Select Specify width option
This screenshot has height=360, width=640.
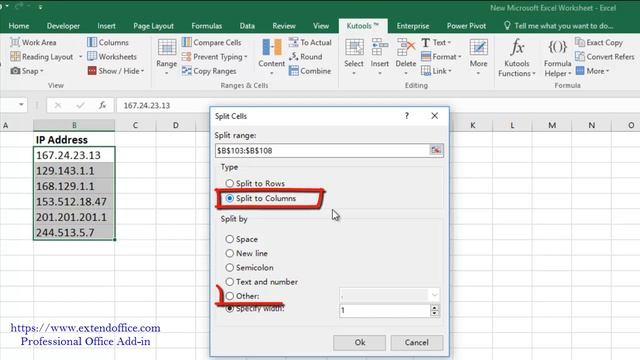[x=255, y=309]
